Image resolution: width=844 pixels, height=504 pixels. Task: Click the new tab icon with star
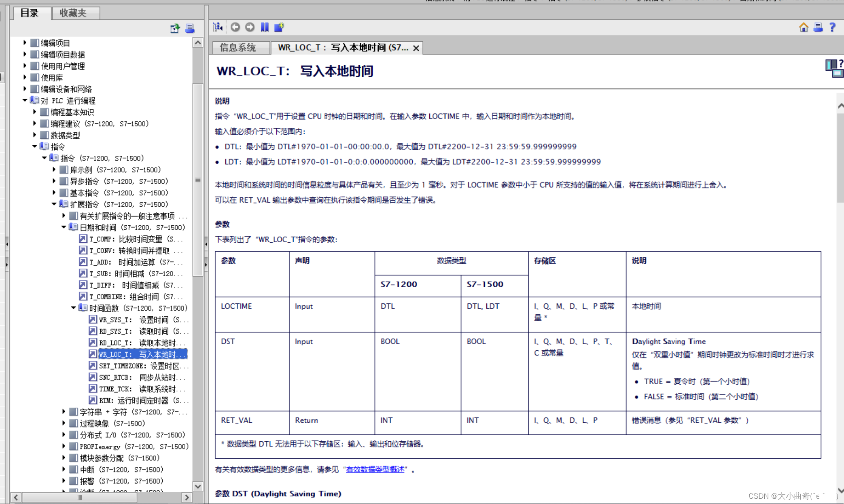click(x=279, y=27)
